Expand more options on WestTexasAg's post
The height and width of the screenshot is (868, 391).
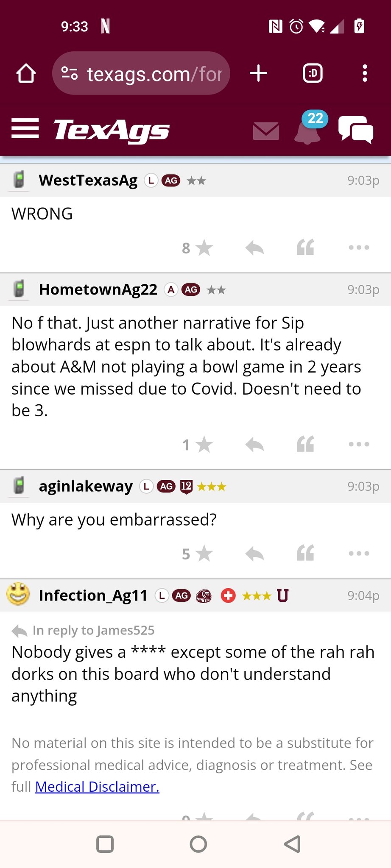pos(359,248)
